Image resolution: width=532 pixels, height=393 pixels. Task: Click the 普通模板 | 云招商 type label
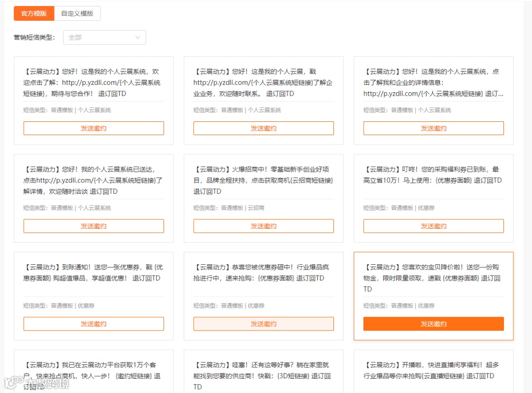click(x=242, y=208)
